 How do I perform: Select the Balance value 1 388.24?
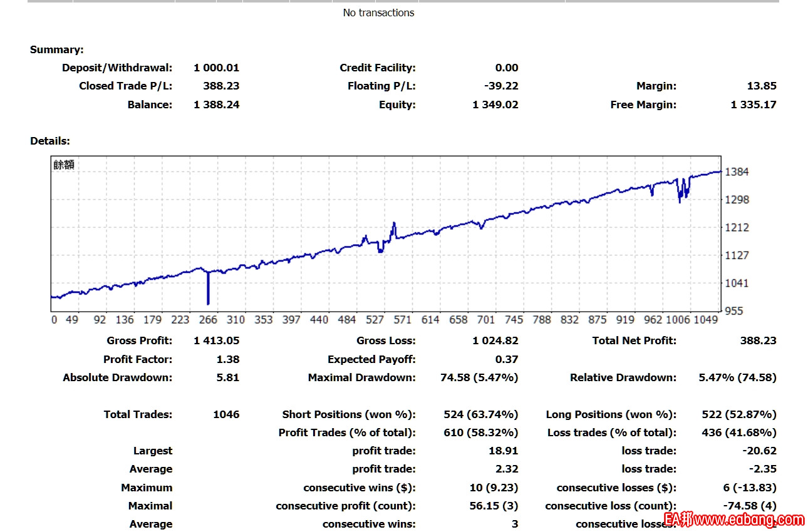[x=217, y=105]
